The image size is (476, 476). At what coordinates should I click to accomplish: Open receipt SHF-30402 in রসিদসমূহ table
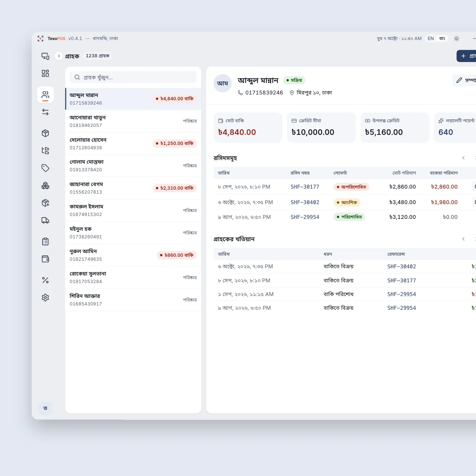305,202
